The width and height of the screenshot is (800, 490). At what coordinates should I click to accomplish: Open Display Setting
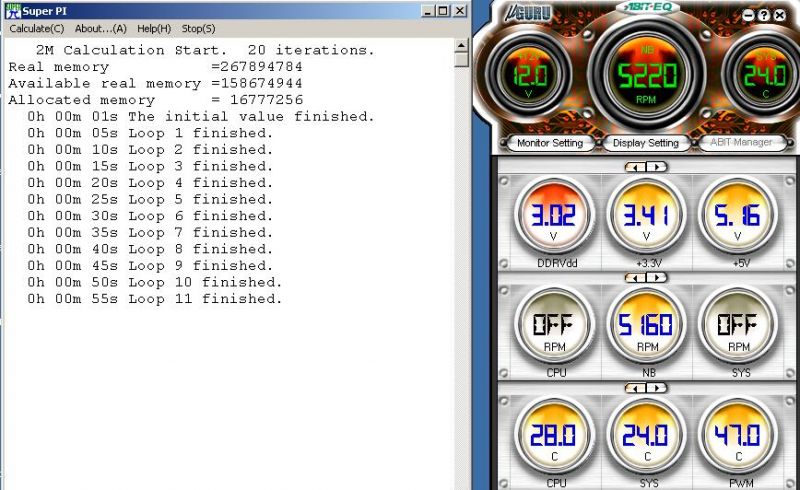pos(645,143)
